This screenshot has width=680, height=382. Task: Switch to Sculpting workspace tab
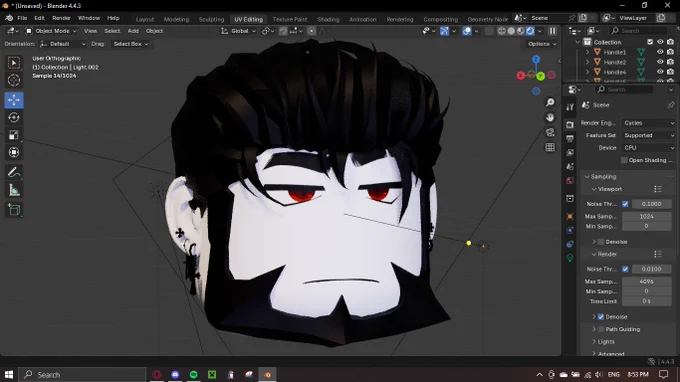tap(211, 19)
